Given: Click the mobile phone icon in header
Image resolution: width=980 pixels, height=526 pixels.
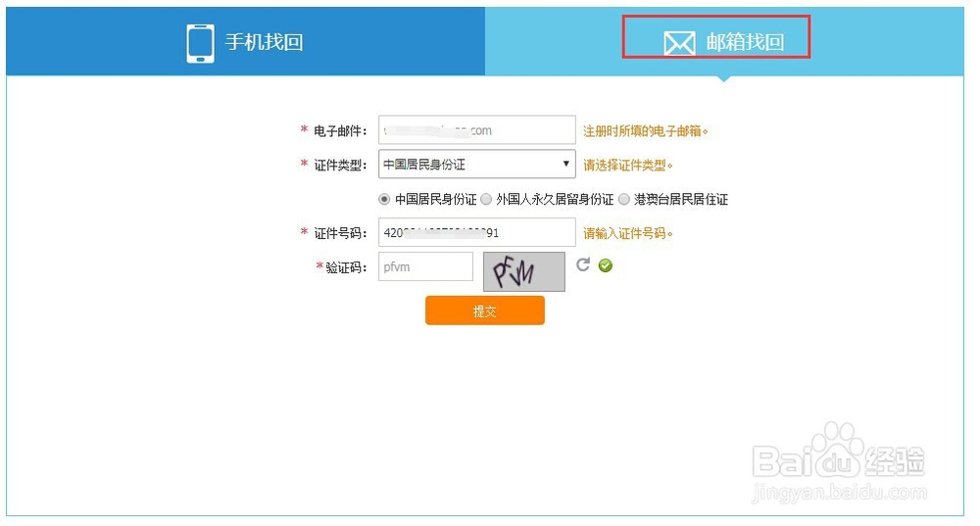Looking at the screenshot, I should point(200,43).
